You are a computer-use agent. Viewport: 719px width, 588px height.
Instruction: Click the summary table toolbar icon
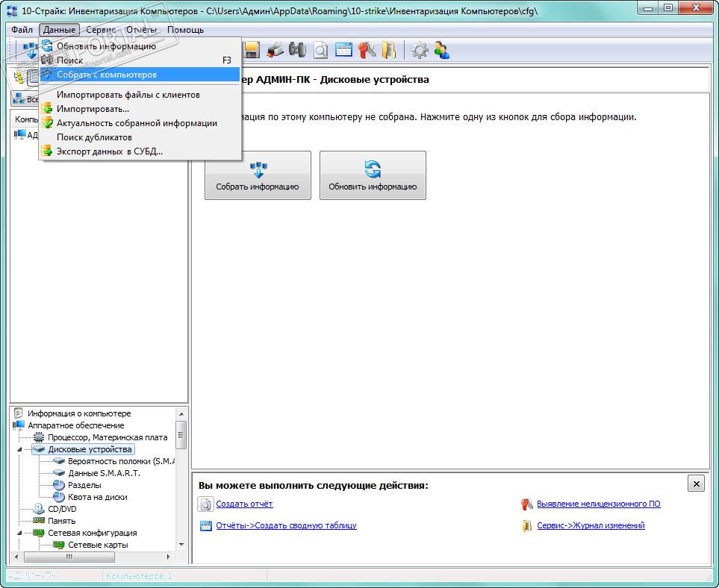pos(343,50)
